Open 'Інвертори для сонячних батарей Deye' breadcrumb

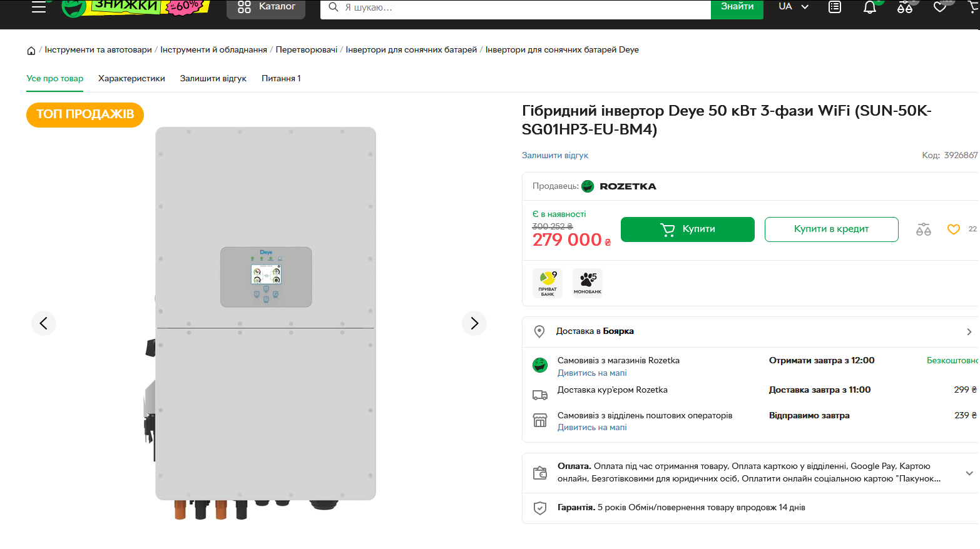point(562,50)
